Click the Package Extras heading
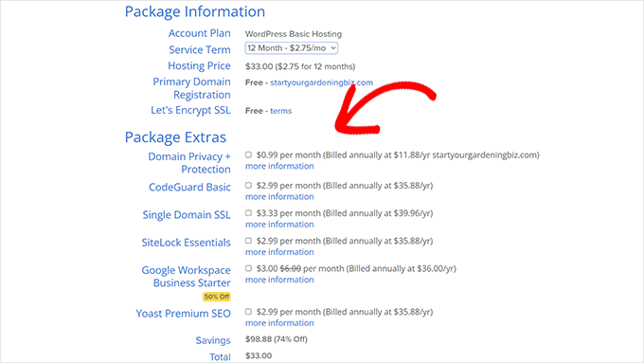Viewport: 644px width, 363px height. click(175, 136)
